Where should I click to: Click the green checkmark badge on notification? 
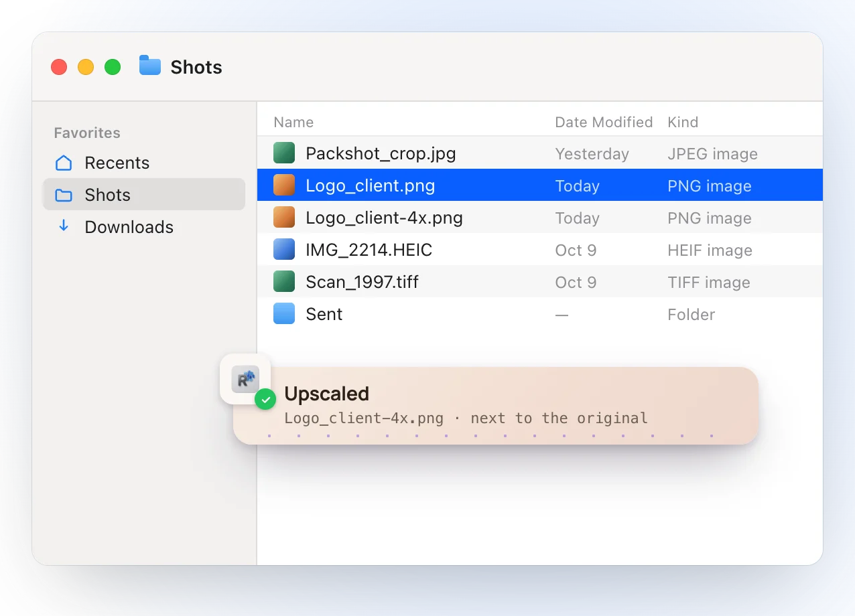pyautogui.click(x=265, y=400)
